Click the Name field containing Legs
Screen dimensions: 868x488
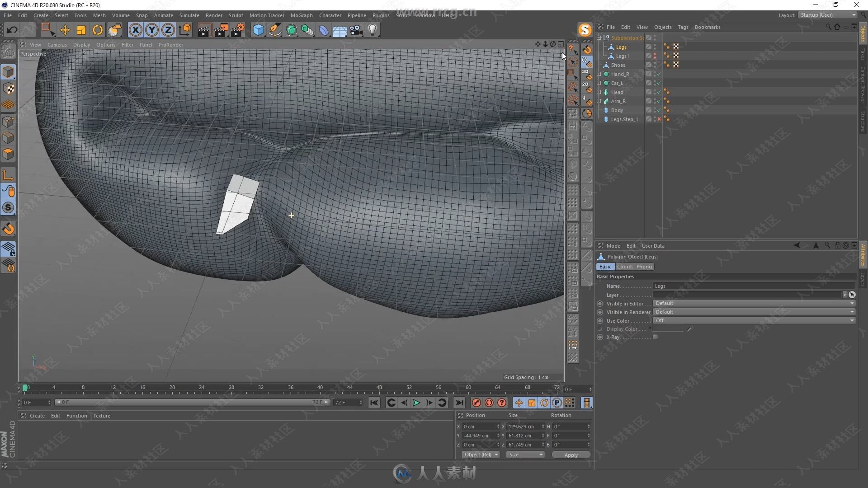pyautogui.click(x=754, y=286)
